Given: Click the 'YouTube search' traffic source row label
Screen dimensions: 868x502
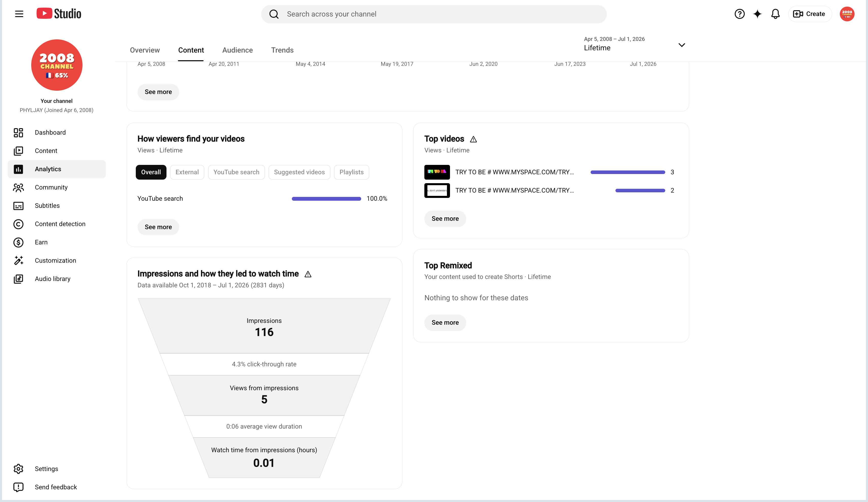Looking at the screenshot, I should pos(160,199).
